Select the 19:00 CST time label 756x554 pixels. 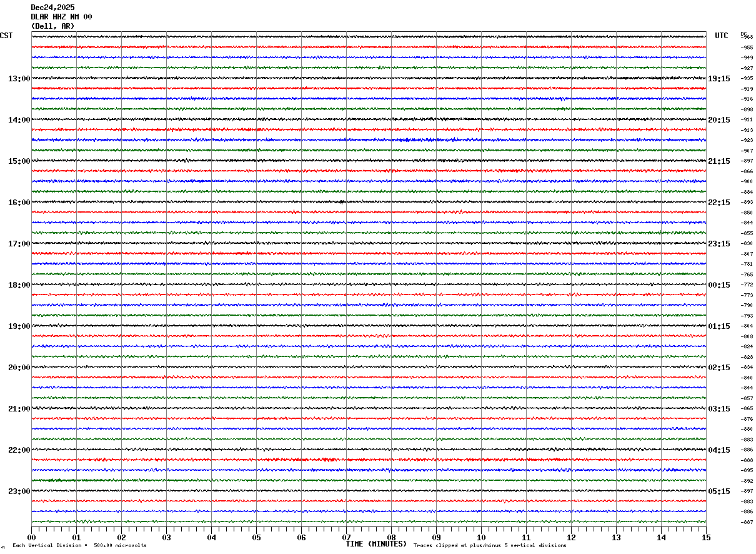[x=19, y=326]
